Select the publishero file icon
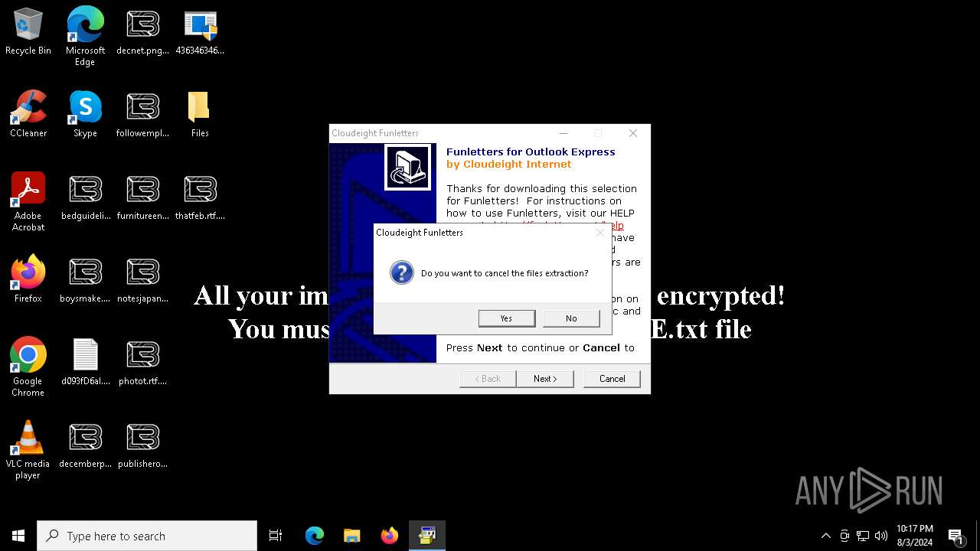Screen dimensions: 980x551 point(142,445)
